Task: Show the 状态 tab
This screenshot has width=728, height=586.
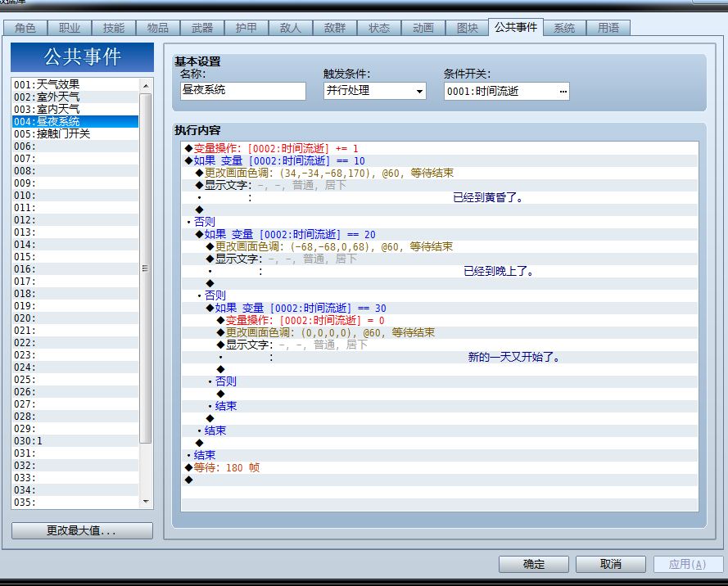Action: [379, 28]
